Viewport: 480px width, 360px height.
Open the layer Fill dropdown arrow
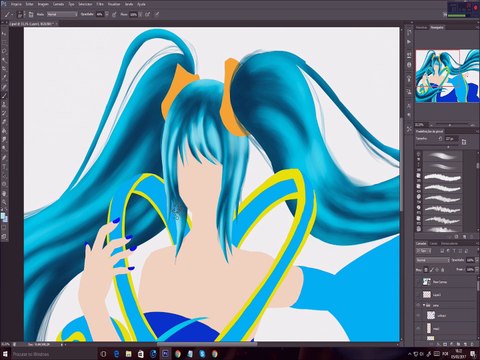tap(476, 269)
